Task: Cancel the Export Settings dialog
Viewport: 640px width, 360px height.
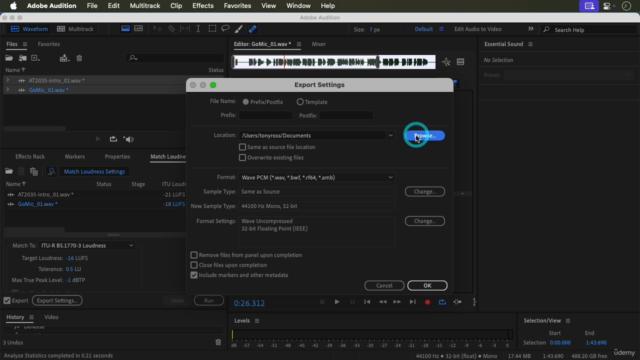Action: [384, 285]
